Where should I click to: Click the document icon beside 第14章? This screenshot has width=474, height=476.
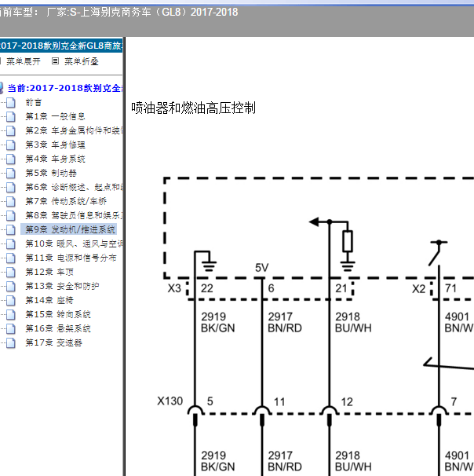[x=11, y=301]
